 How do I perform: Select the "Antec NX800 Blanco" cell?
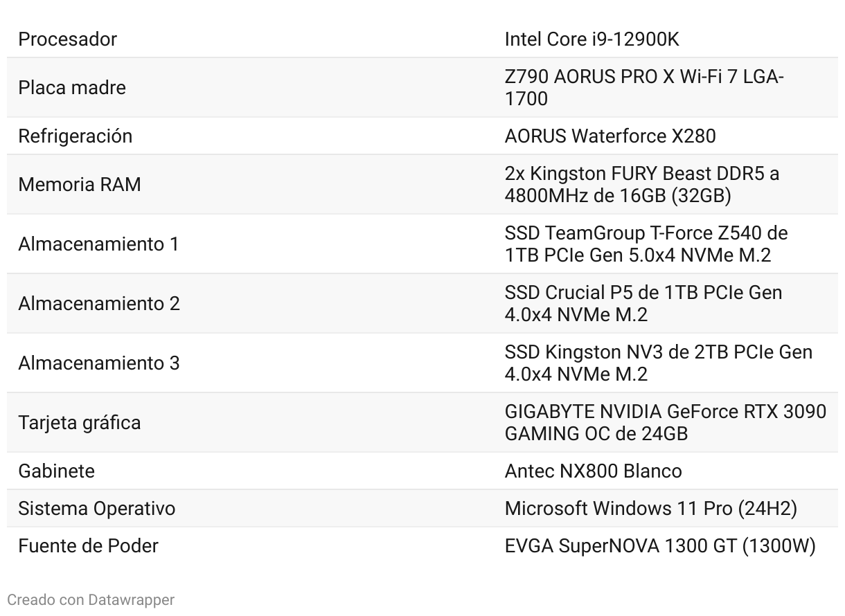point(593,471)
